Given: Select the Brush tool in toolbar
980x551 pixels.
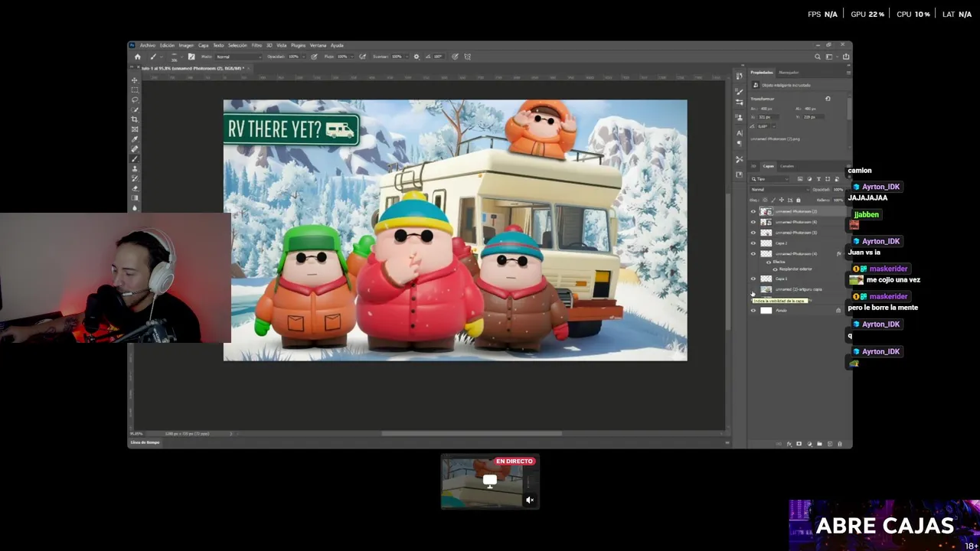Looking at the screenshot, I should (135, 159).
